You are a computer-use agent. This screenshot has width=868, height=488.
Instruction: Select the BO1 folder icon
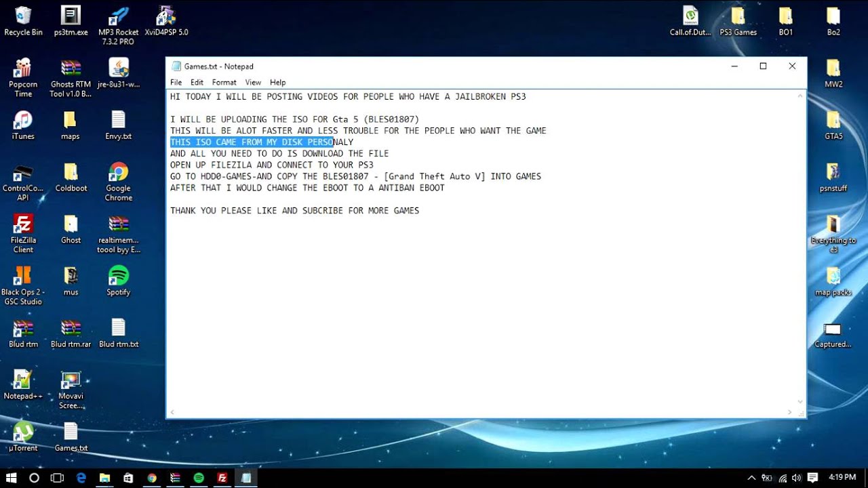785,21
